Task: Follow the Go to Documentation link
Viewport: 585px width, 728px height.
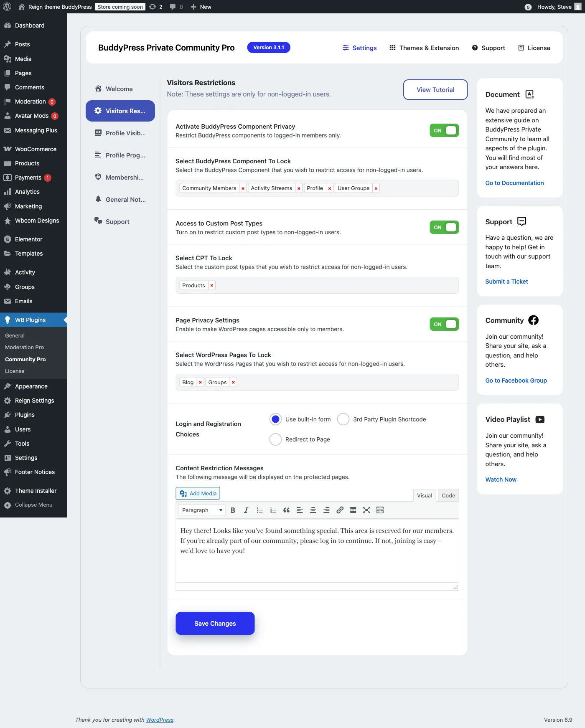Action: pos(514,183)
